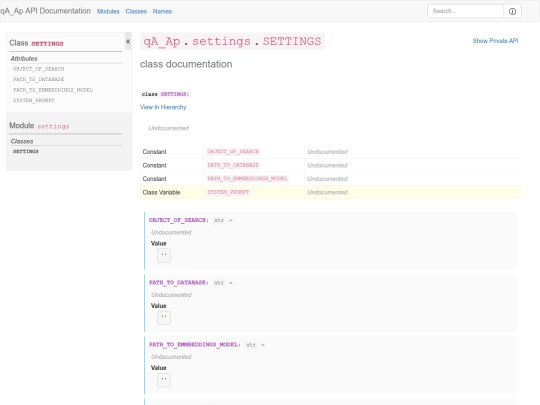Go to the qA_Ap API Documentation home
Image resolution: width=540 pixels, height=405 pixels.
[x=45, y=11]
